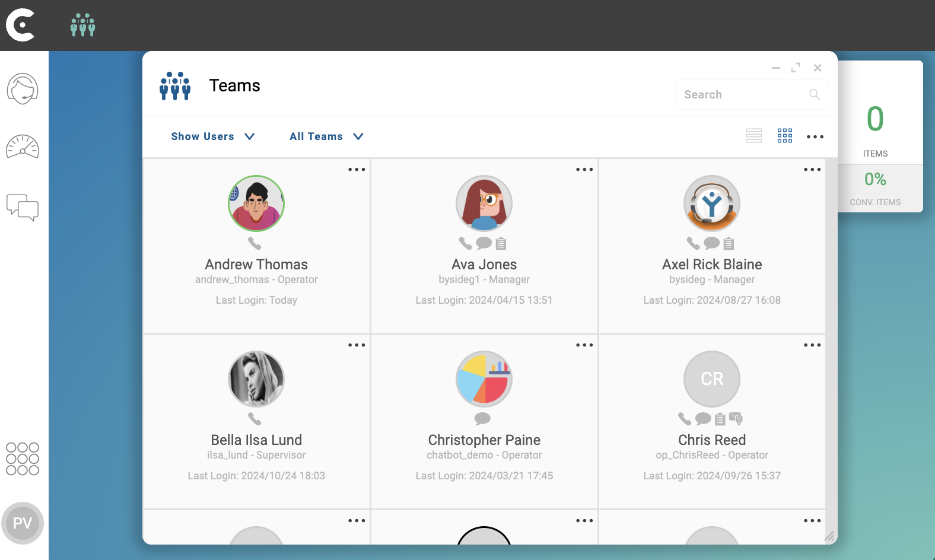Viewport: 935px width, 560px height.
Task: Focus the Search input field
Action: coord(752,95)
